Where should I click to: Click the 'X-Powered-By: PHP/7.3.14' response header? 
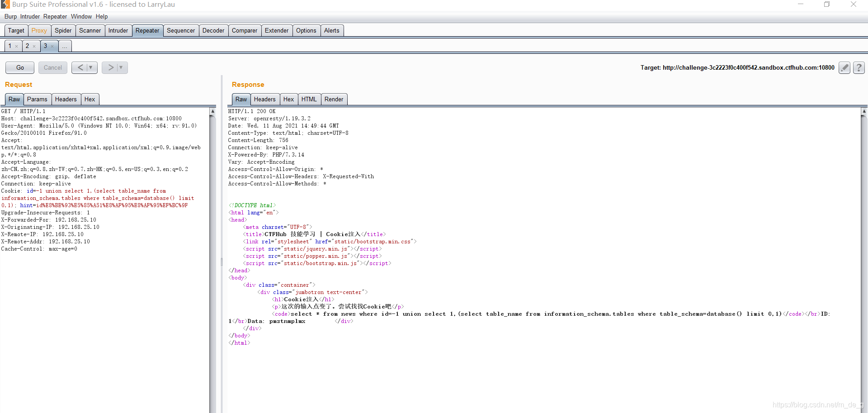pos(266,155)
